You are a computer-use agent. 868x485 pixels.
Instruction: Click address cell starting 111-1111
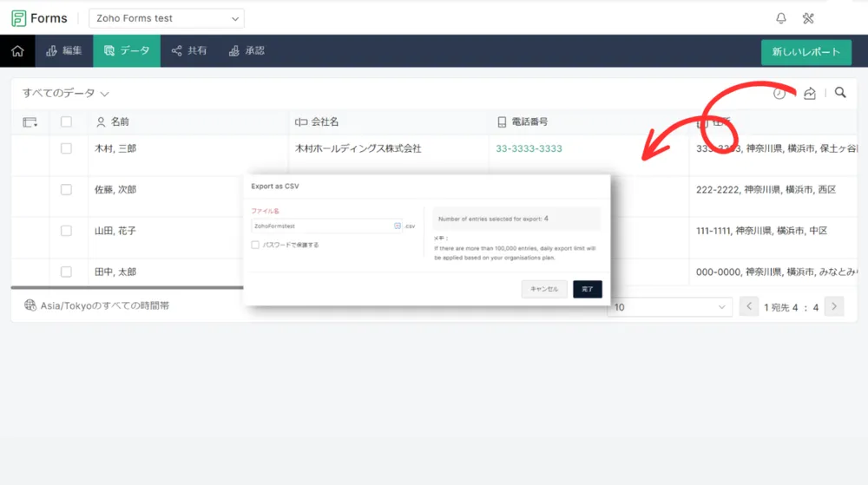point(761,231)
